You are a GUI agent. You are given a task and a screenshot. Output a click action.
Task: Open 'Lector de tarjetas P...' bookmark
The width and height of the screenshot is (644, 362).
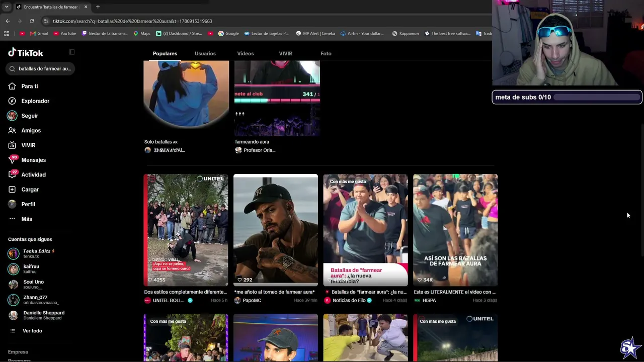(x=267, y=34)
